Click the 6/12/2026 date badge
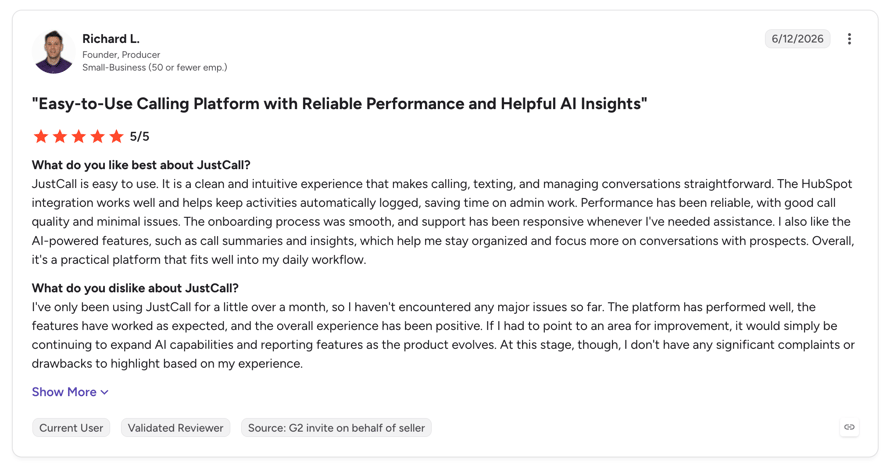Screen dimensions: 894x468 point(797,39)
